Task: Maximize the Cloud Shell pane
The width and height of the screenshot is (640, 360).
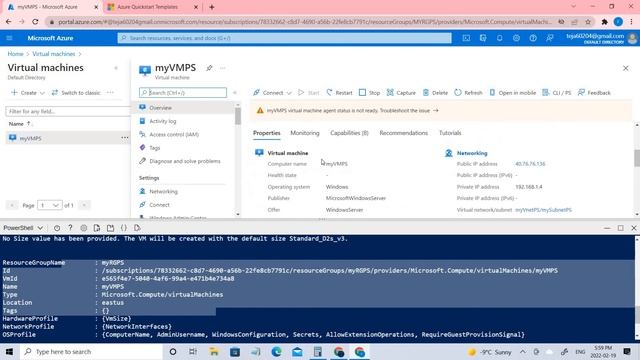Action: 620,228
